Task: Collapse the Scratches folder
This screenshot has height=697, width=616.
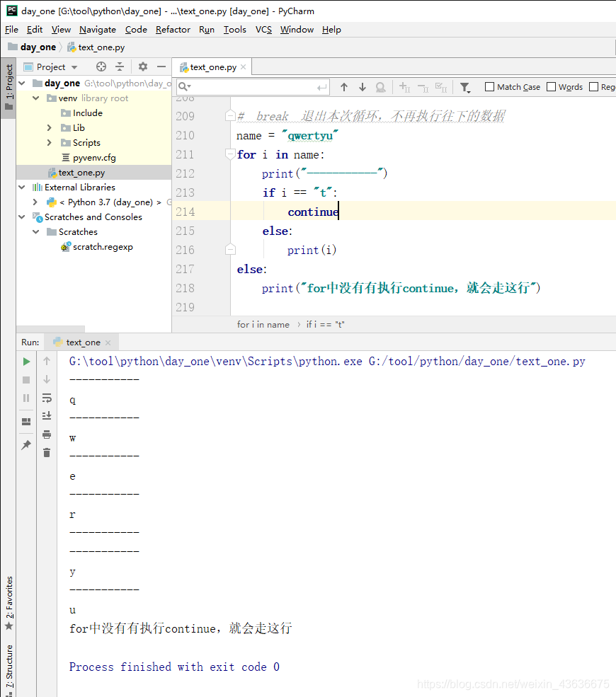Action: click(x=36, y=231)
